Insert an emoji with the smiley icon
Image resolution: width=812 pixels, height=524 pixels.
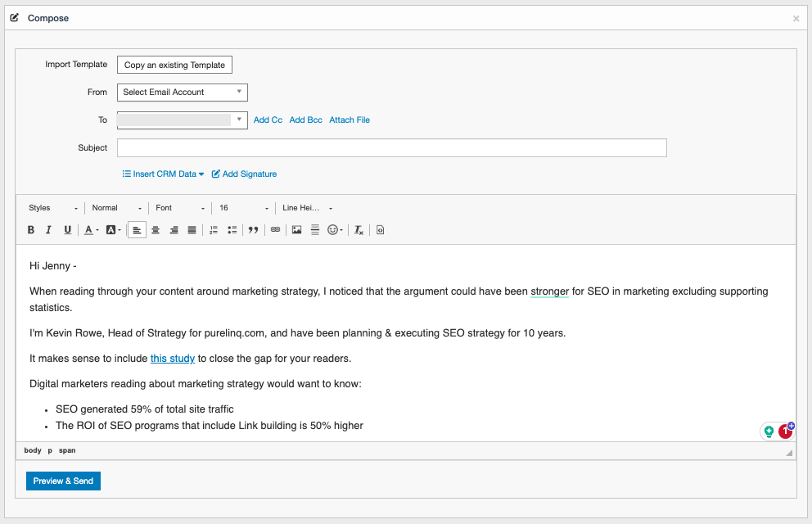[x=332, y=229]
